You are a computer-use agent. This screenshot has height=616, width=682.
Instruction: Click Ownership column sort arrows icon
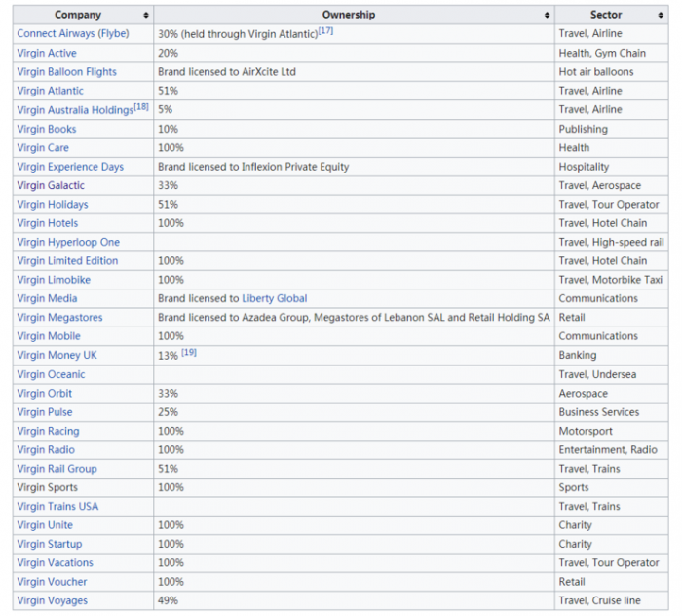click(x=548, y=16)
